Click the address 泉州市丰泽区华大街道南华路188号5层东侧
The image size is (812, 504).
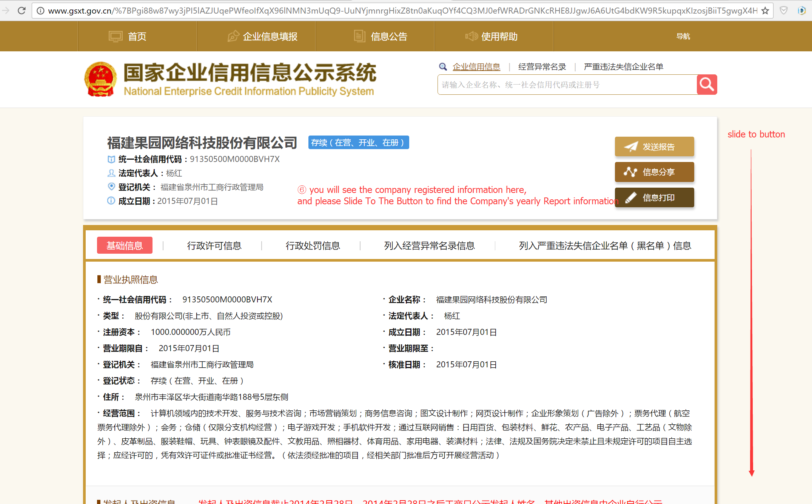point(211,397)
